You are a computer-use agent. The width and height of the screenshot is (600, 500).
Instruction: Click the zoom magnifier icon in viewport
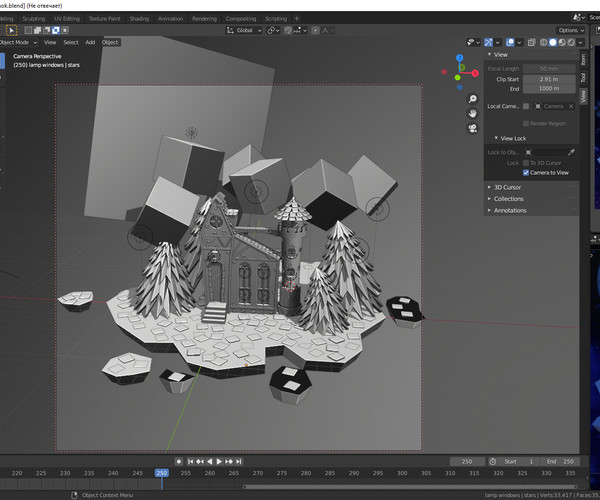472,100
